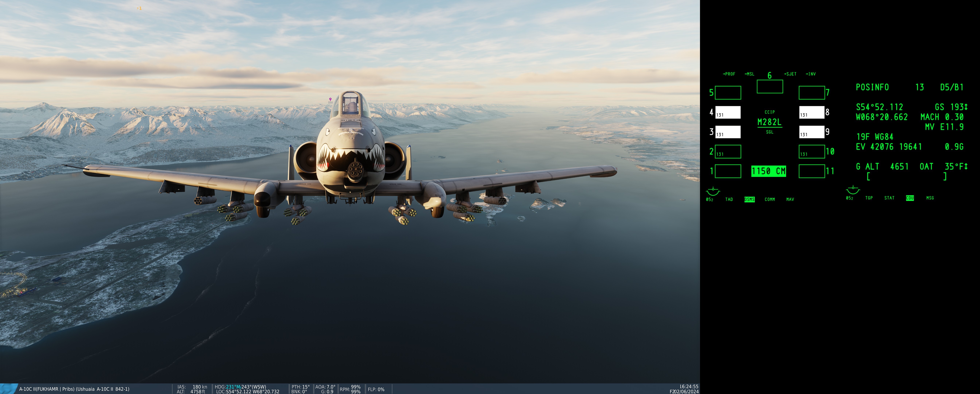
Task: Click the RPM 99% engine readout
Action: coord(350,389)
